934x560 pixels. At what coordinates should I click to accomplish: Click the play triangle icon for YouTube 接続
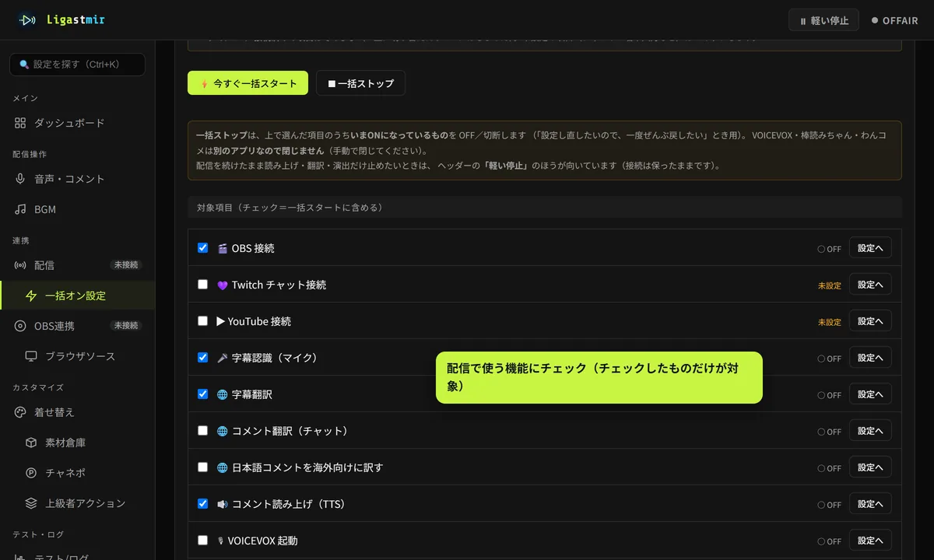(x=221, y=321)
